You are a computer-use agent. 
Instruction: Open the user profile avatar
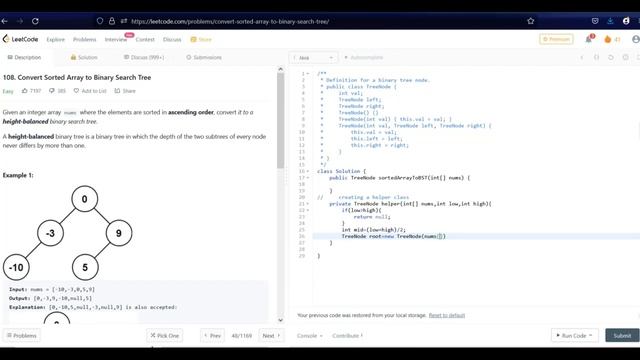coord(636,39)
